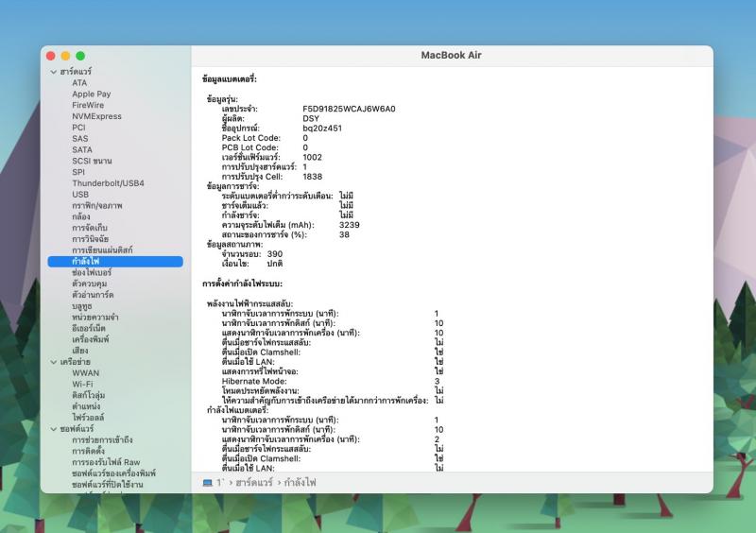
Task: Open the เครื่องพิมพ์ hardware entry
Action: point(90,339)
